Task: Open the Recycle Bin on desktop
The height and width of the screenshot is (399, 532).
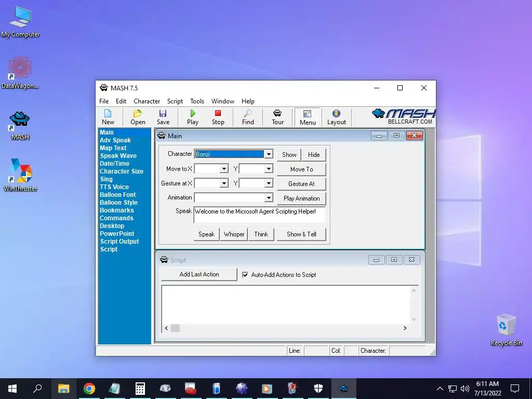Action: (x=506, y=330)
